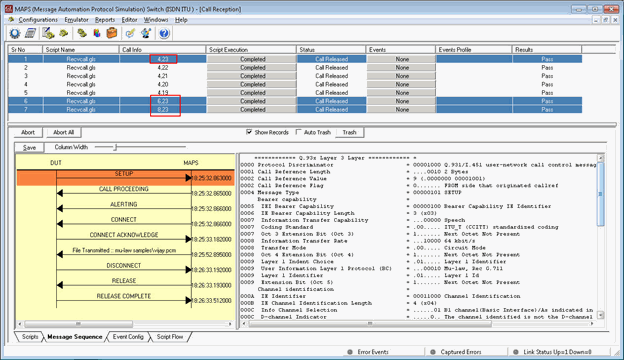The width and height of the screenshot is (624, 360).
Task: Select the RELEASE COMPLETE message
Action: tap(123, 296)
